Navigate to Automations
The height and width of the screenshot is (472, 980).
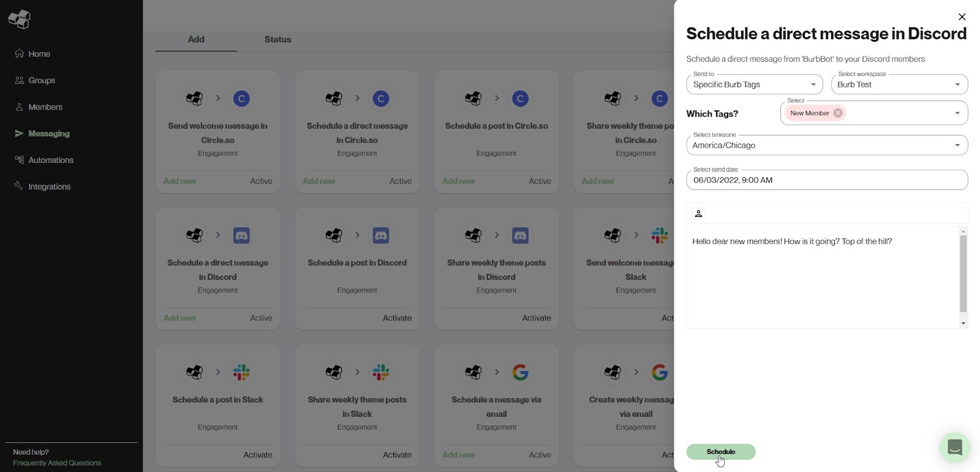point(50,160)
